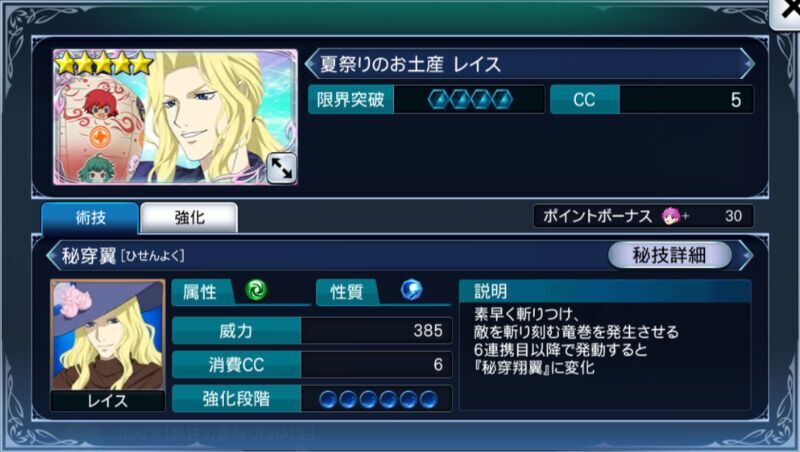Click the pink-haired point bonus character icon

tap(670, 216)
